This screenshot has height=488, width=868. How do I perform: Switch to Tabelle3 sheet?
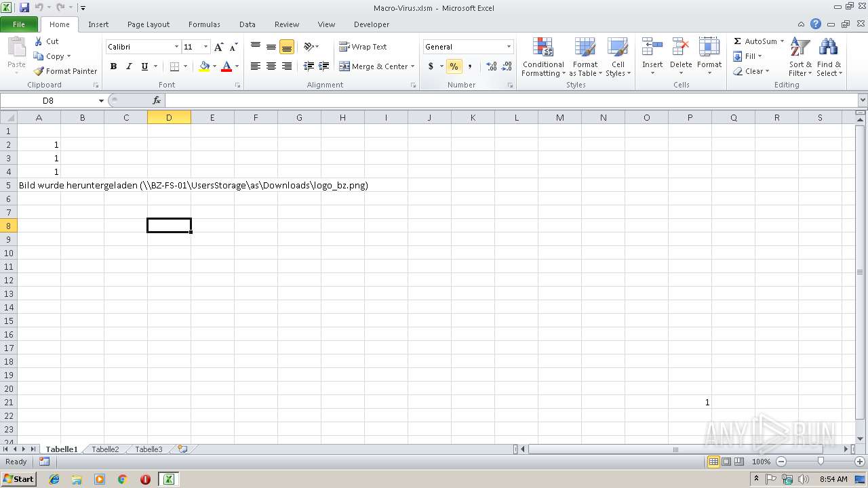coord(149,449)
